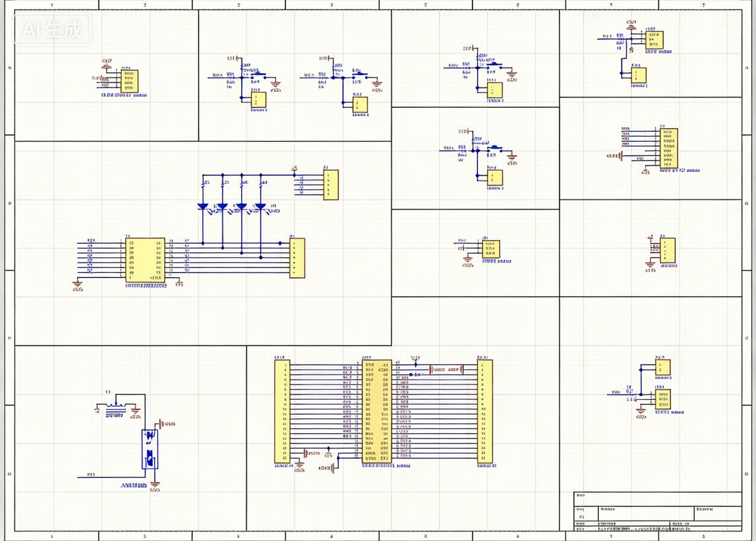This screenshot has height=541, width=756.
Task: Select three-pin yellow module in bottom-right block
Action: (x=663, y=399)
